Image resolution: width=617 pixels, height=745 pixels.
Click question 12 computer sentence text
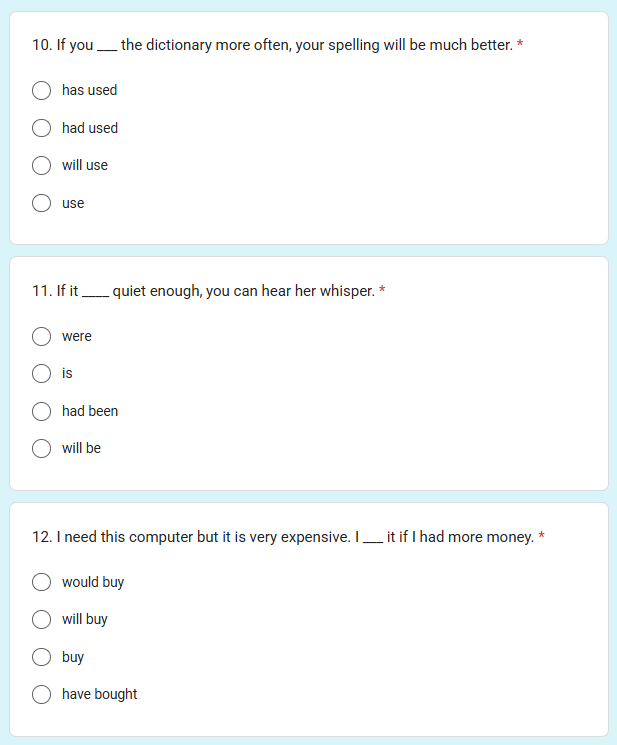point(283,537)
